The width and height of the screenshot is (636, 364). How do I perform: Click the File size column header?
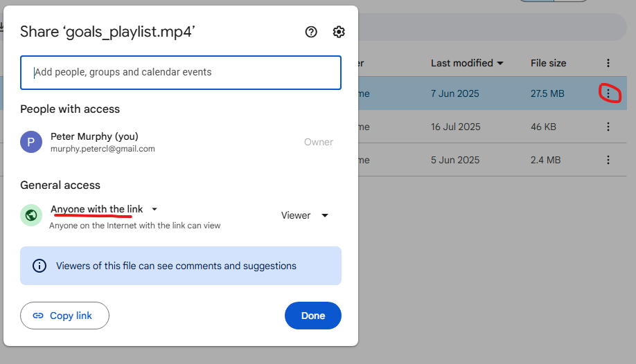(548, 63)
